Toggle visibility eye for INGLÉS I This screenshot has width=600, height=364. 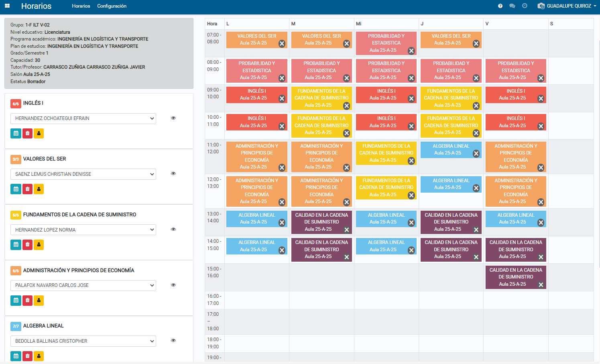[173, 118]
